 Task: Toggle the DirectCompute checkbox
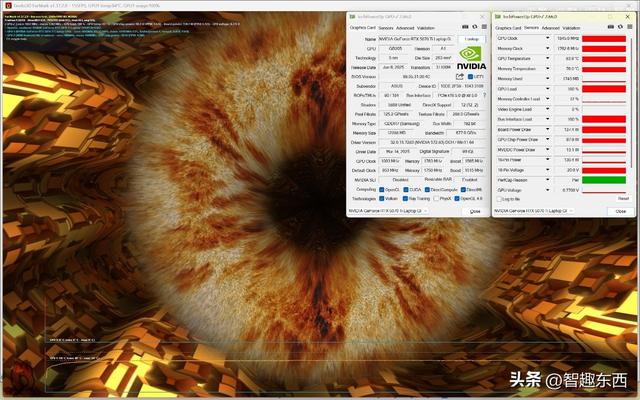427,190
